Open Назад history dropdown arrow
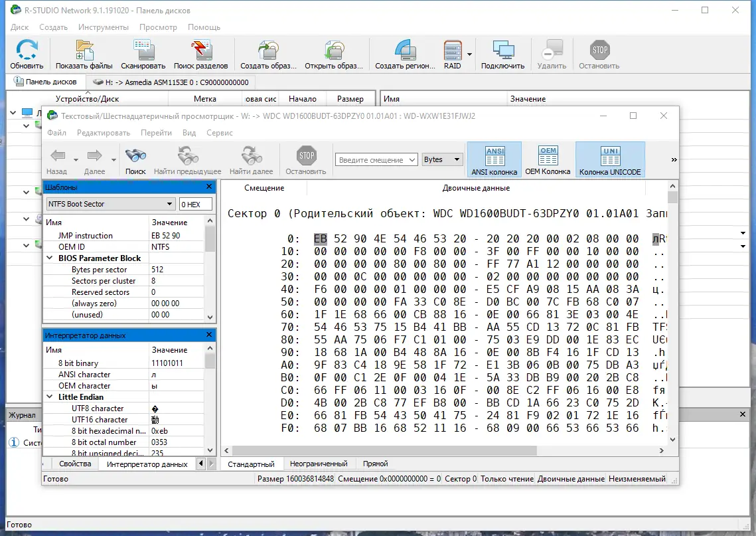 click(76, 159)
